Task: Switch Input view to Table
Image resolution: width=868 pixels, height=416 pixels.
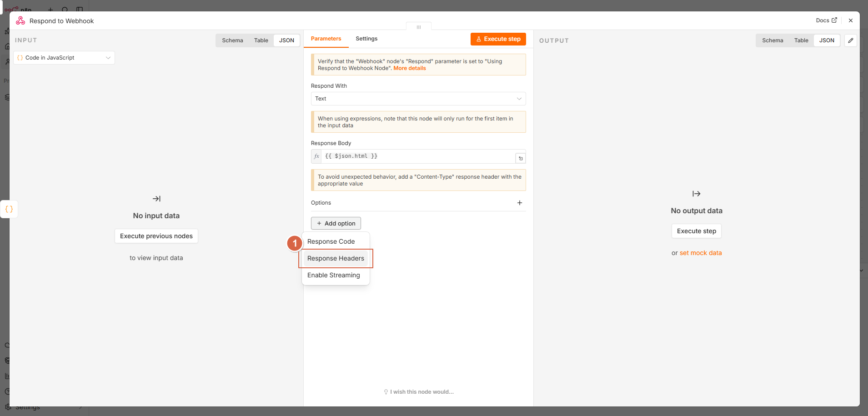Action: (261, 40)
